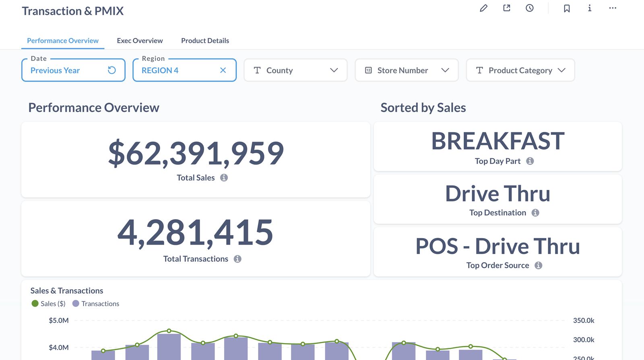Click the 350.0k axis label
Viewport: 644px width, 360px height.
coord(584,321)
